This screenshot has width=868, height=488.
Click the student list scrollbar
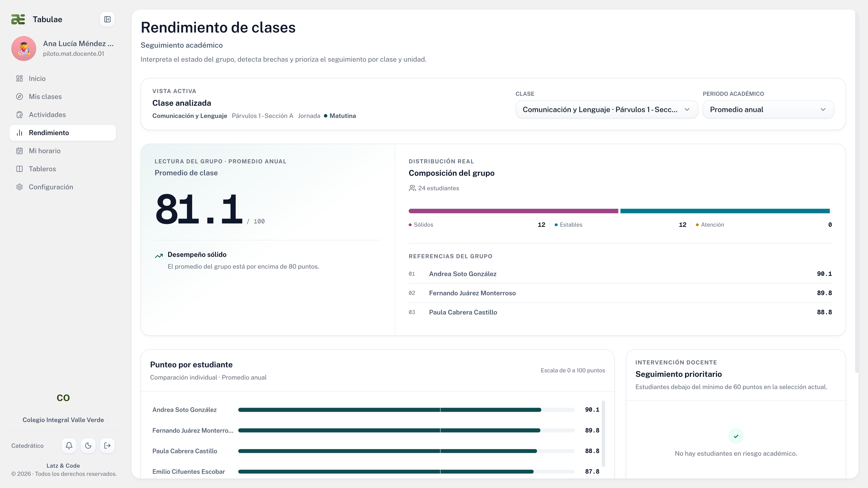(603, 434)
